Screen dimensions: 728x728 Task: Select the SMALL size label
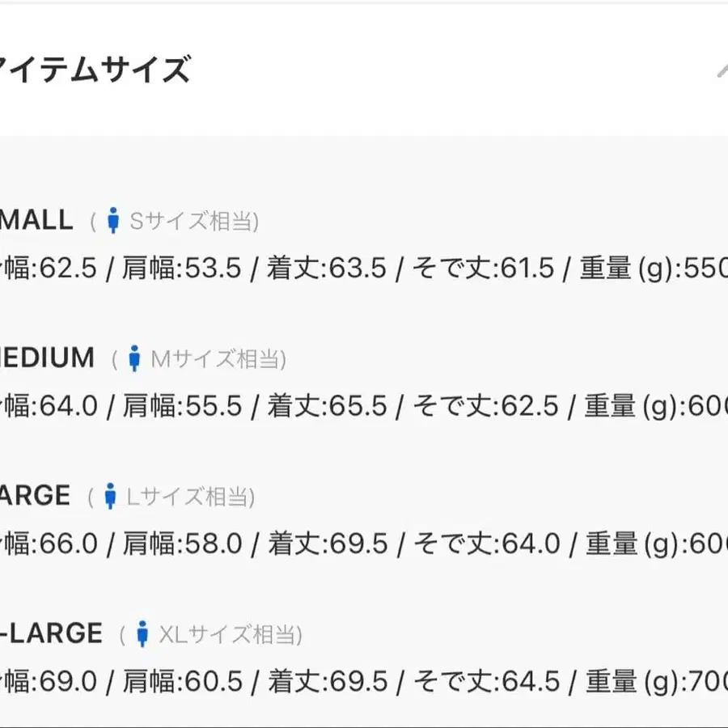pos(36,219)
